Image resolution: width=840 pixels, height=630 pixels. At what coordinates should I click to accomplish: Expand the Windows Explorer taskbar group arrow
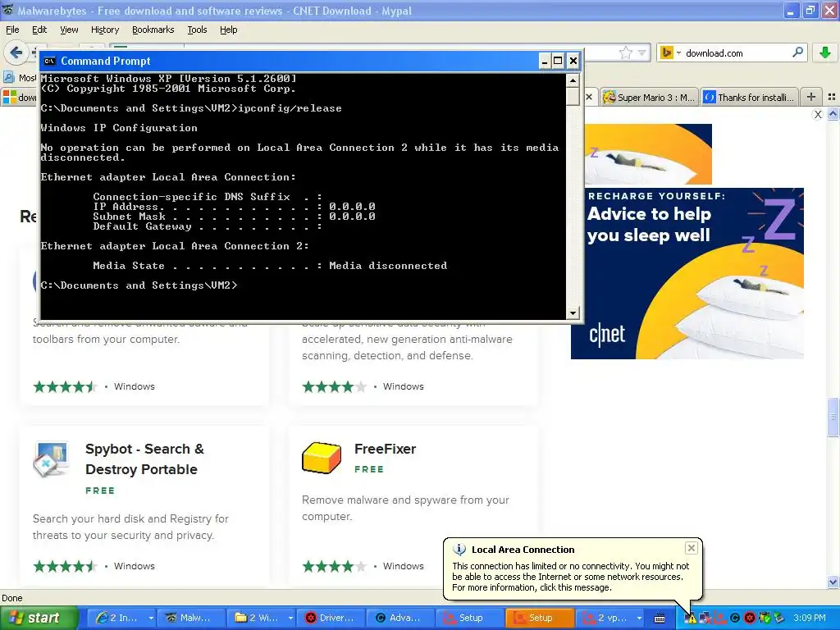pos(290,619)
